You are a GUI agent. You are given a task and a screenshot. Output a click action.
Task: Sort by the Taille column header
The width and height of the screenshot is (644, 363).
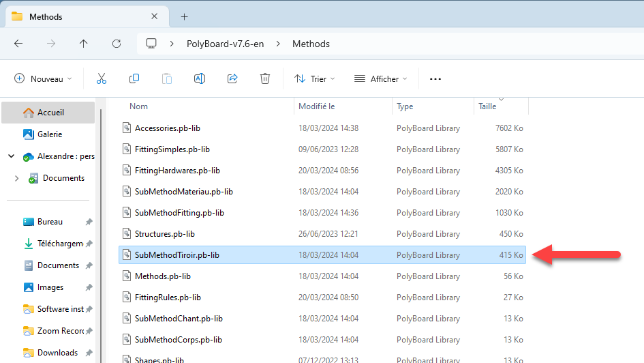487,106
